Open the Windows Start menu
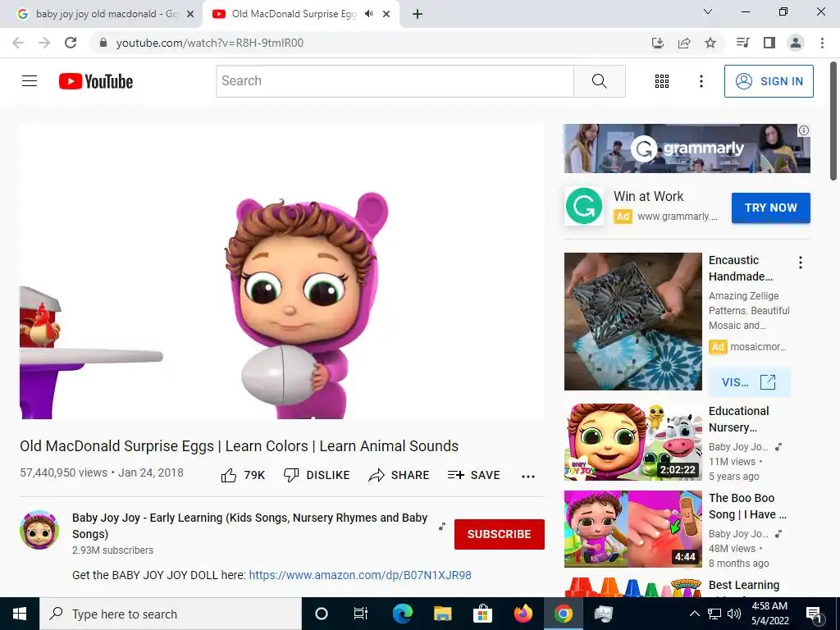 (x=20, y=614)
